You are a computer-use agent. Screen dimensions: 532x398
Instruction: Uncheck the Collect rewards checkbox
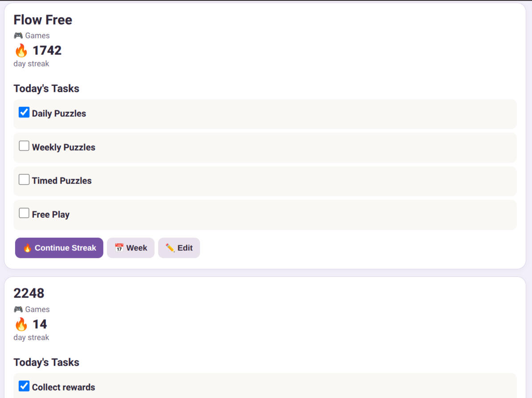pyautogui.click(x=24, y=386)
